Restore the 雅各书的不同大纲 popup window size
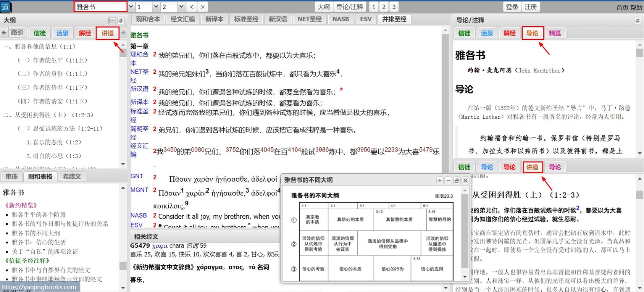644x292 pixels. 457,181
